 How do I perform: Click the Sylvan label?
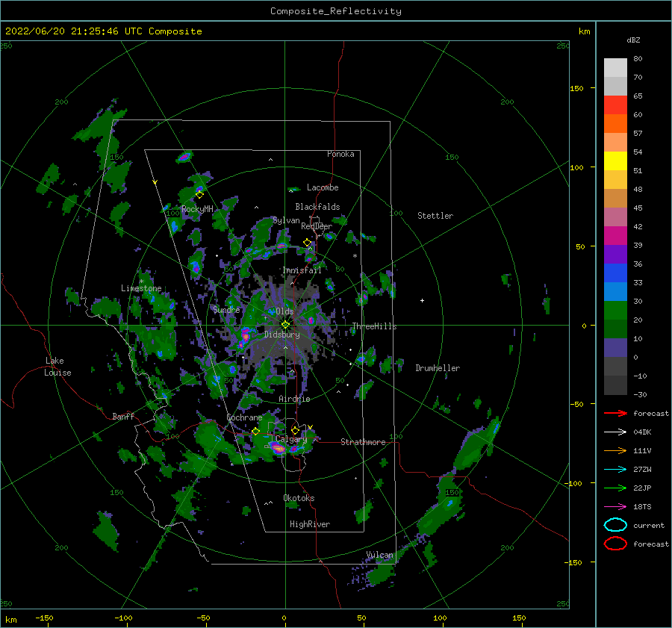286,220
